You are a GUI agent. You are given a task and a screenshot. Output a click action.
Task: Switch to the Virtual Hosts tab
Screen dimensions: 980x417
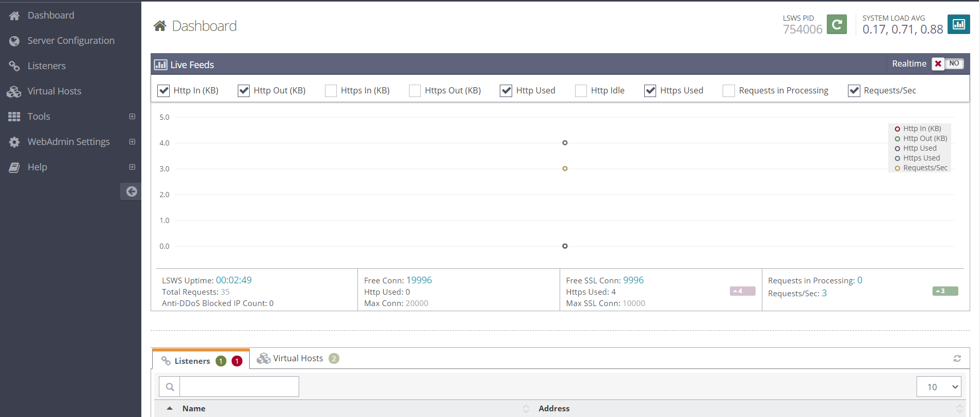[298, 358]
